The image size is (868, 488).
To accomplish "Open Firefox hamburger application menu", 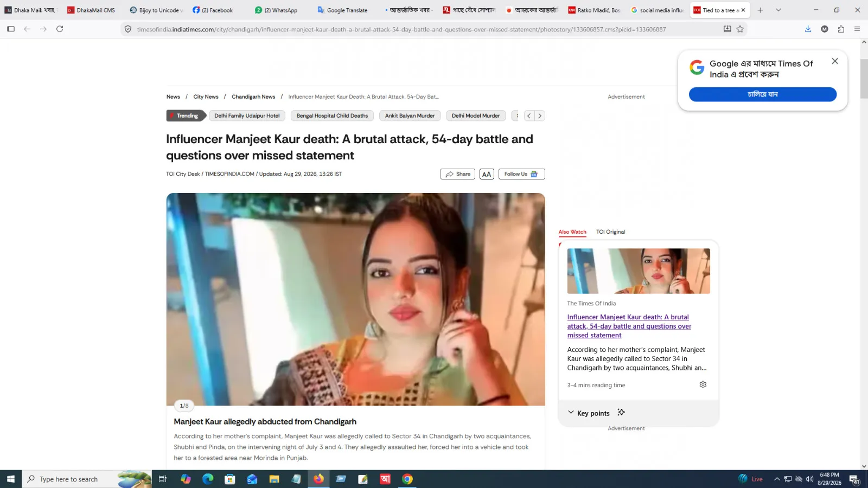I will coord(857,29).
